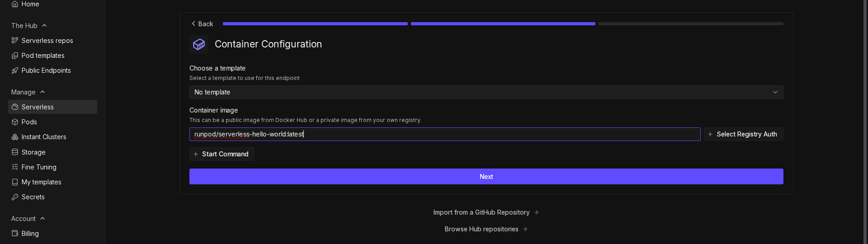The image size is (868, 244).
Task: Click the Storage database icon
Action: coord(15,152)
